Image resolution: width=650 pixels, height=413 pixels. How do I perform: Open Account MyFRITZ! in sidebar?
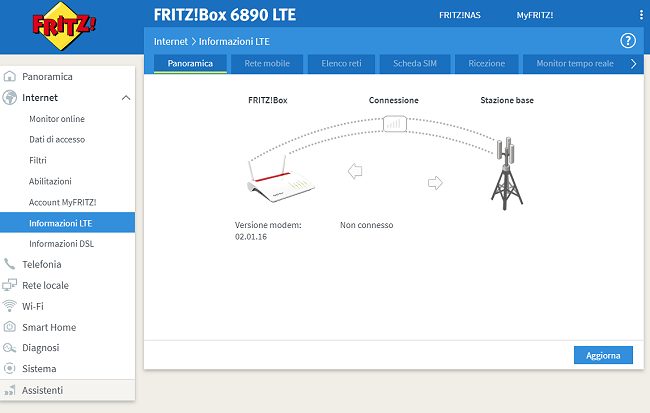(62, 202)
